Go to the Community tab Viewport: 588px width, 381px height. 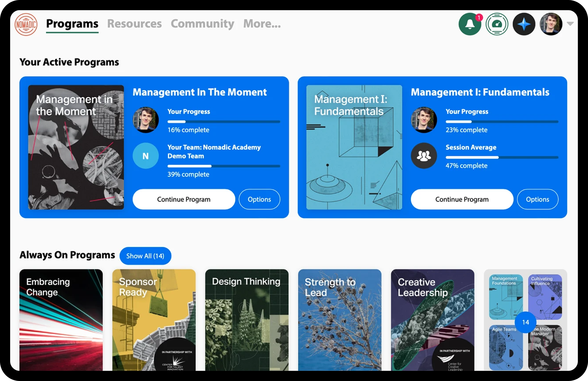[x=202, y=24]
